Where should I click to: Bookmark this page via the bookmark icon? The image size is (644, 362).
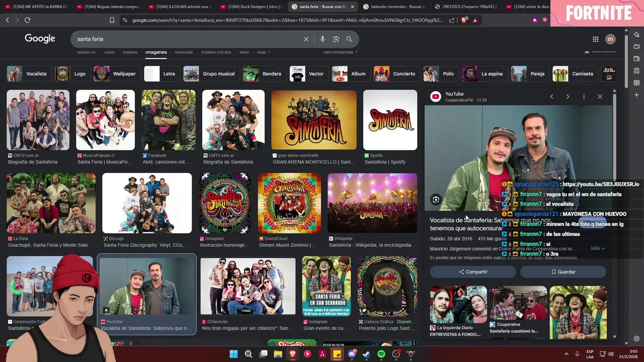(x=112, y=20)
